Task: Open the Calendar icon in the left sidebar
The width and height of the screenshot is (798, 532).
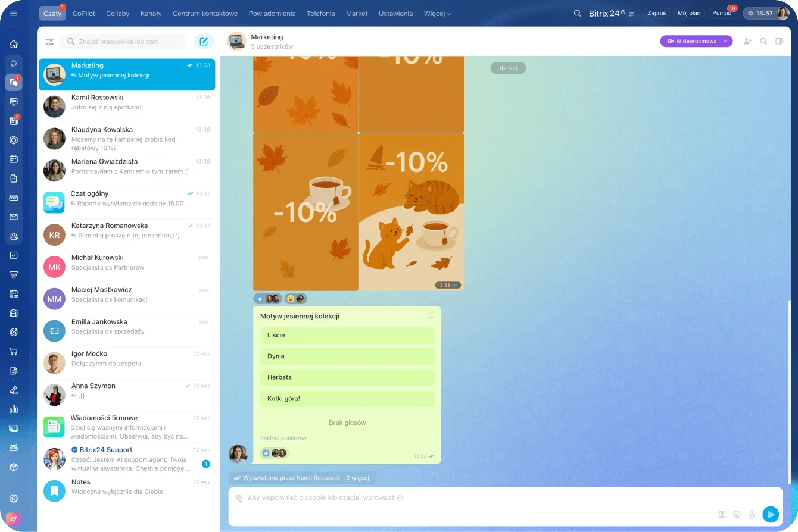Action: pos(13,159)
